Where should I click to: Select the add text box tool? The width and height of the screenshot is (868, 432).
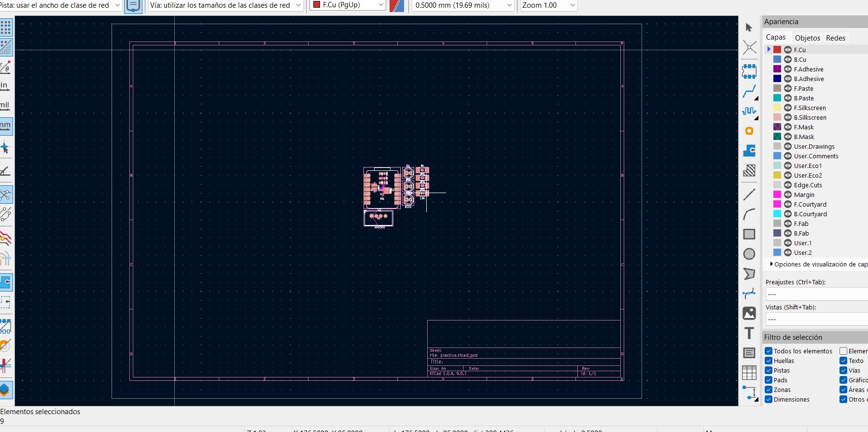749,353
